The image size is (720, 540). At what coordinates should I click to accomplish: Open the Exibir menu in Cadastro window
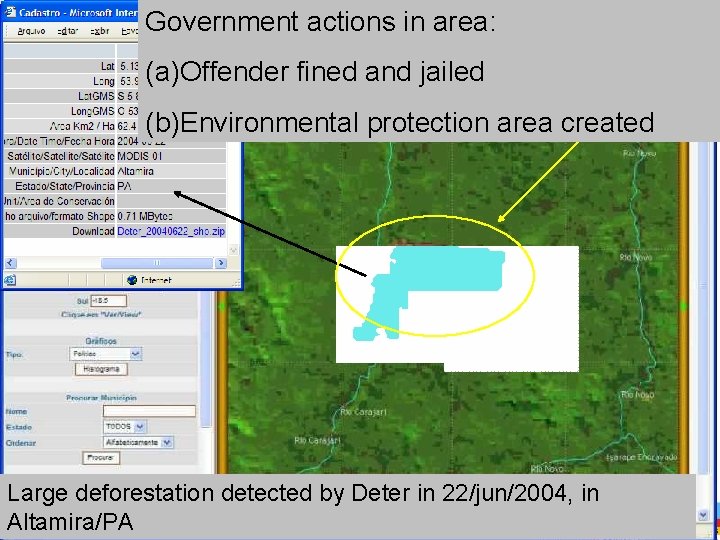(x=100, y=31)
